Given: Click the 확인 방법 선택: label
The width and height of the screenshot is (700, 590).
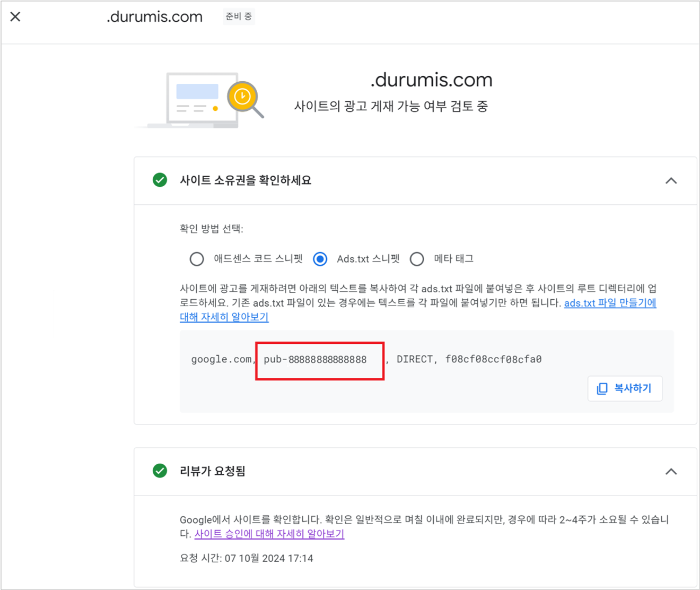Looking at the screenshot, I should coord(212,229).
